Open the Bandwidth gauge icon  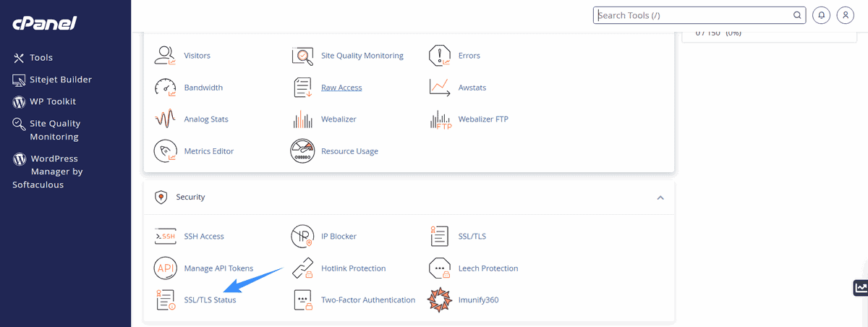166,88
